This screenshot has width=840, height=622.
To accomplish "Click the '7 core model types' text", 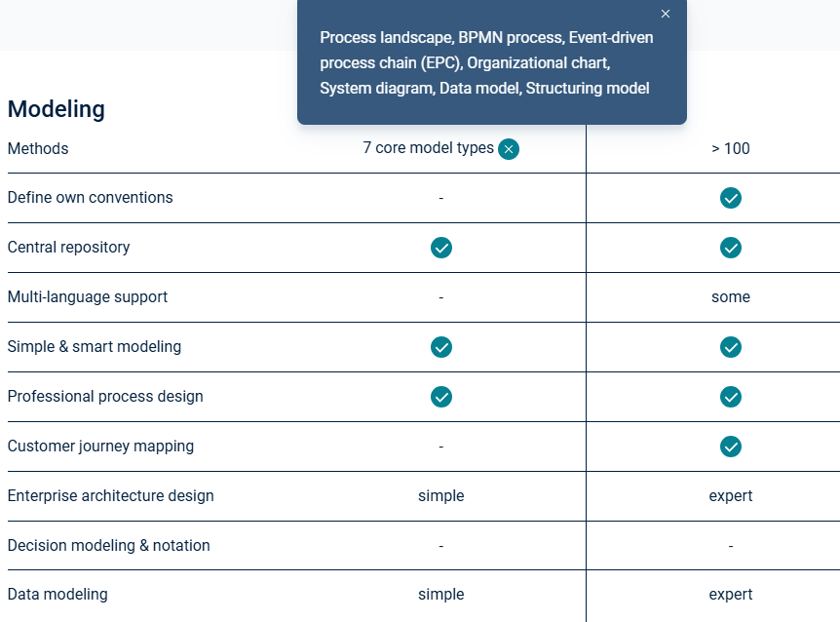I will click(428, 148).
